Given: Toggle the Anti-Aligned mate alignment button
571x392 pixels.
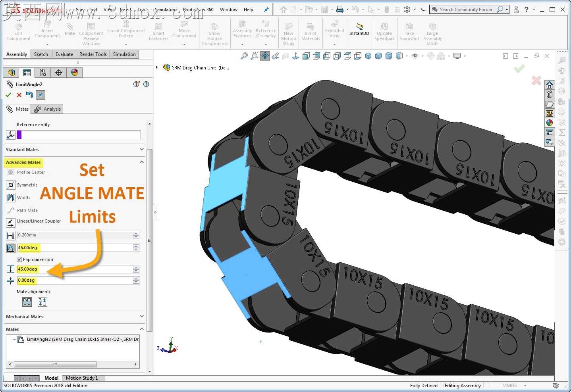Looking at the screenshot, I should click(x=42, y=302).
